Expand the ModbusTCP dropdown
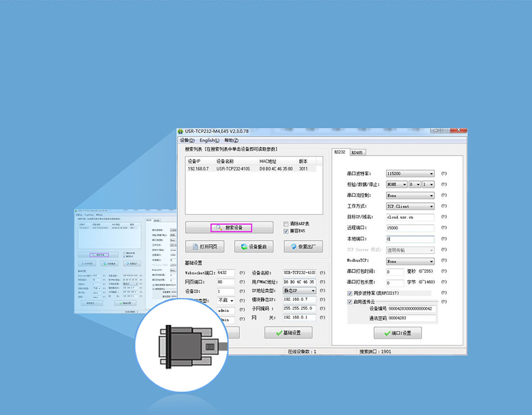 [410, 261]
